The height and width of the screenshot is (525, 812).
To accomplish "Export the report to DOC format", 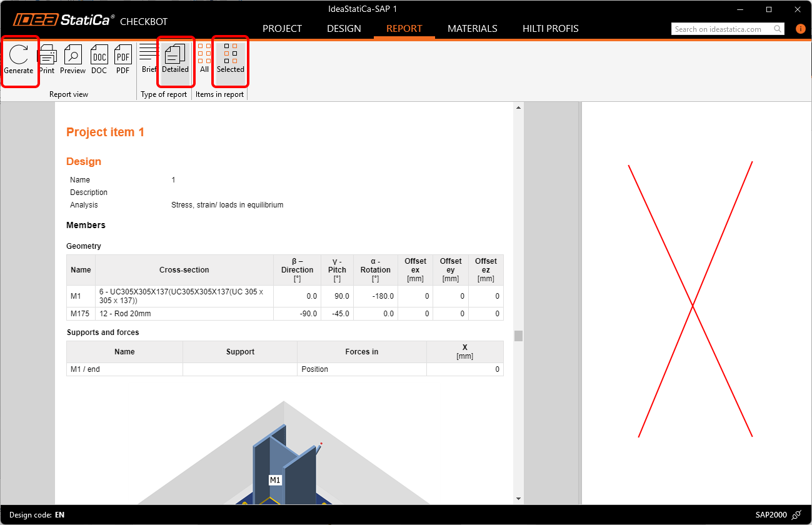I will (x=99, y=59).
